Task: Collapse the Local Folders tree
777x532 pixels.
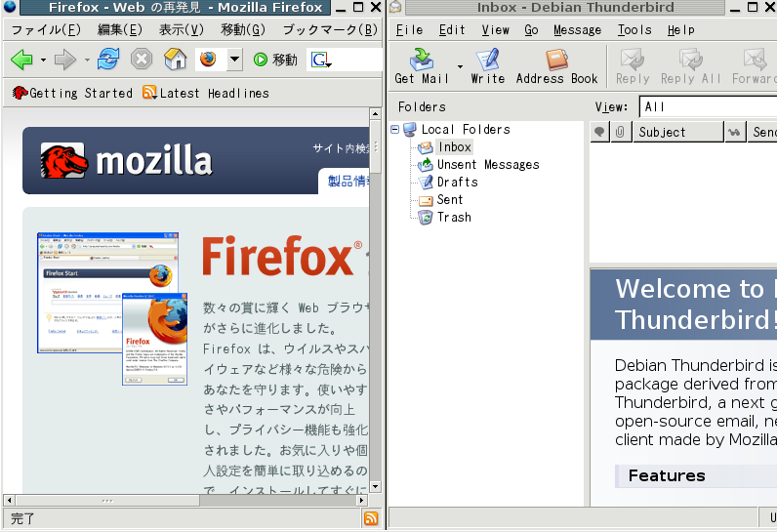Action: [395, 129]
